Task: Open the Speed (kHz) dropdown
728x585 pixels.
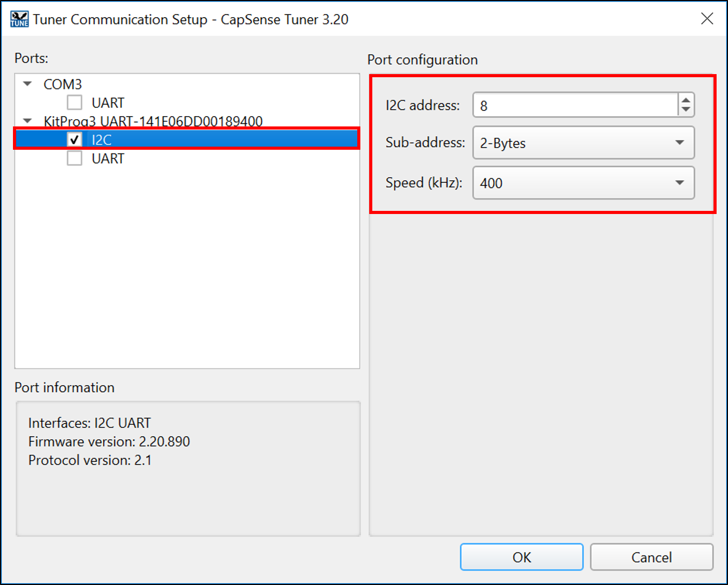Action: [583, 182]
